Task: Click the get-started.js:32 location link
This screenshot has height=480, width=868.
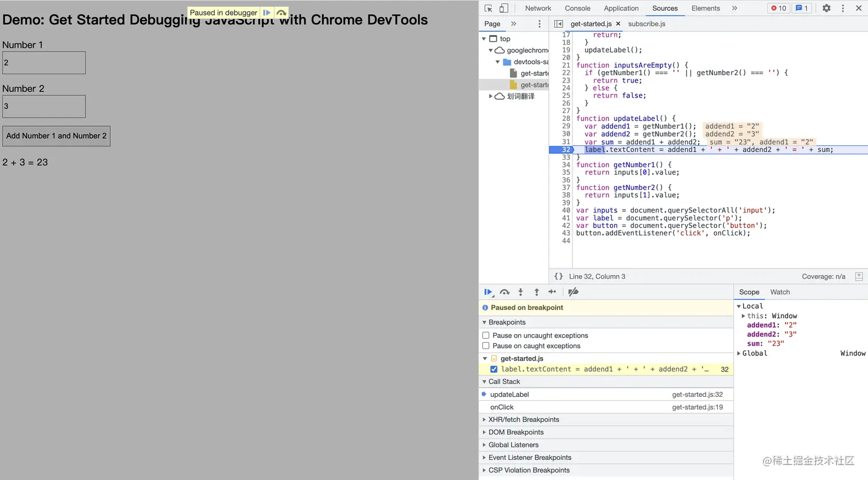Action: tap(697, 394)
